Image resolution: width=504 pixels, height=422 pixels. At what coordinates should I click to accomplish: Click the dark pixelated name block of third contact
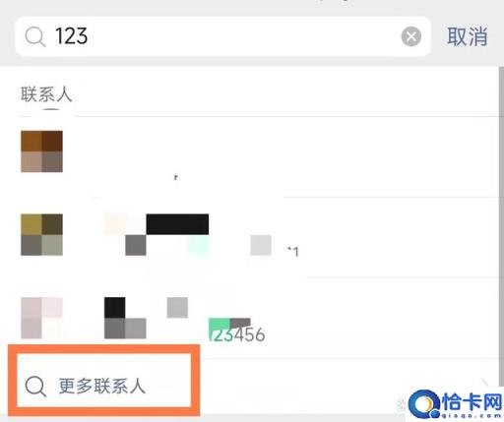pos(125,318)
